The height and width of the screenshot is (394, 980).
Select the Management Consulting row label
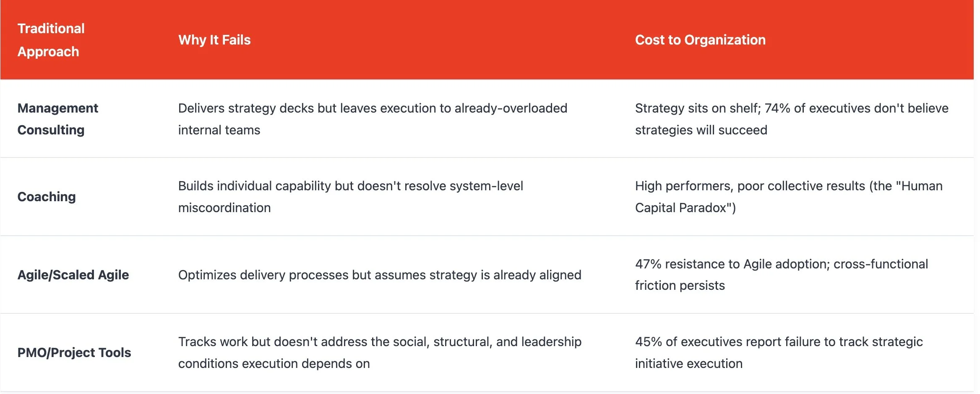(x=57, y=119)
